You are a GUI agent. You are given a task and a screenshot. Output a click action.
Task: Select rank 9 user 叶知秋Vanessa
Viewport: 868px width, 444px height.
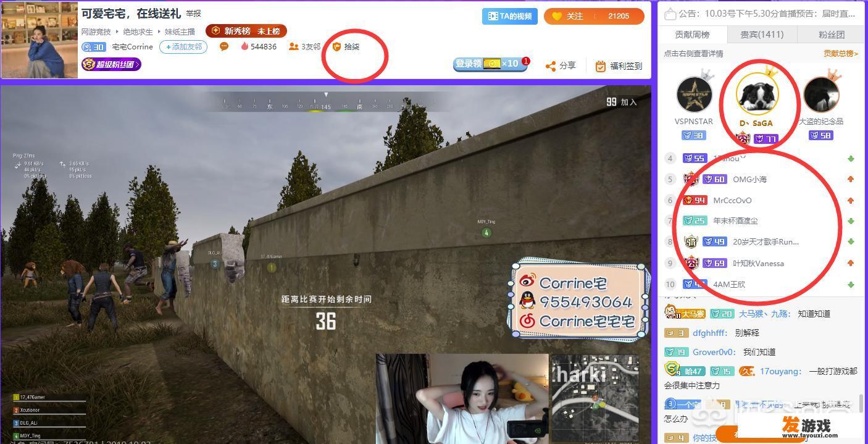(x=758, y=263)
